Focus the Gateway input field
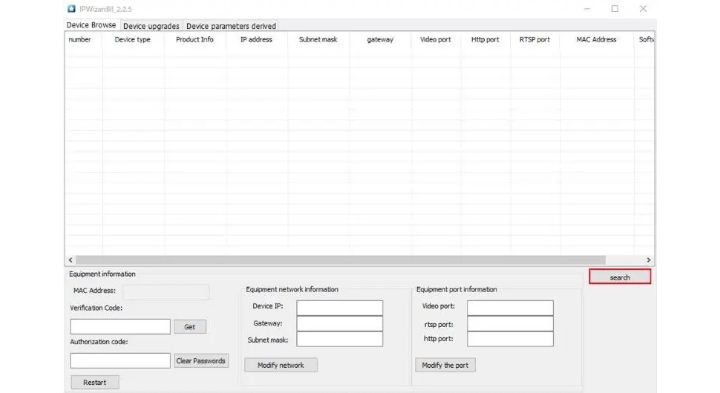Viewport: 720px width, 393px height. click(x=339, y=323)
